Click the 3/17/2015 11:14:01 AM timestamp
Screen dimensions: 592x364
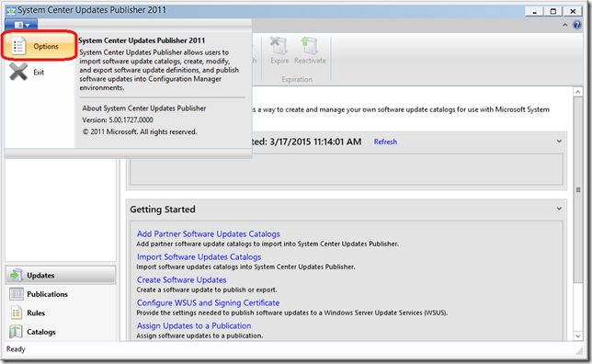click(315, 142)
